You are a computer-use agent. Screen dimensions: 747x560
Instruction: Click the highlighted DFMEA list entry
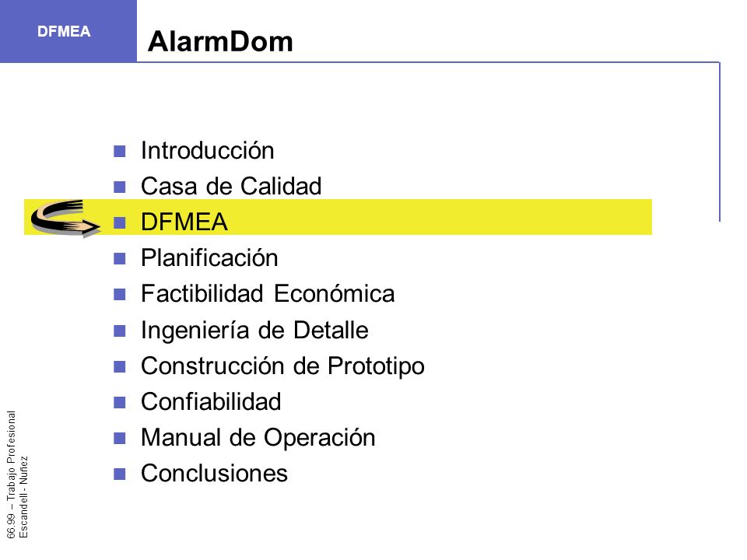[184, 222]
